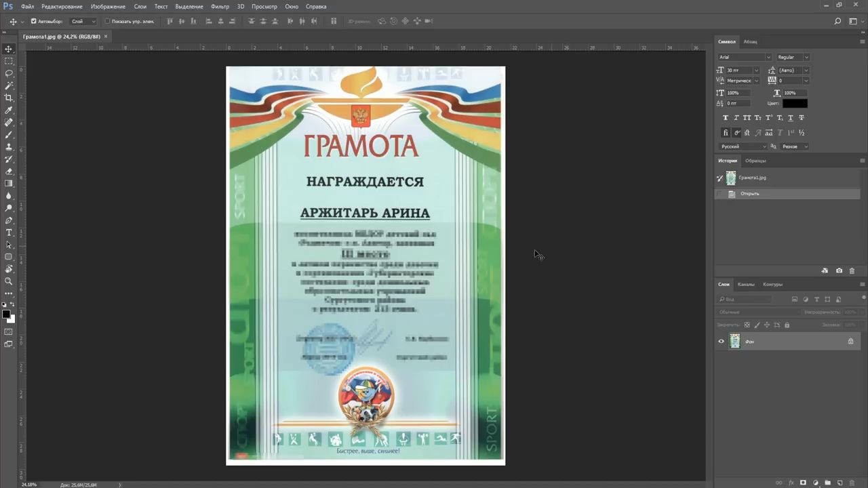
Task: Select the Gradient tool
Action: coord(9,183)
